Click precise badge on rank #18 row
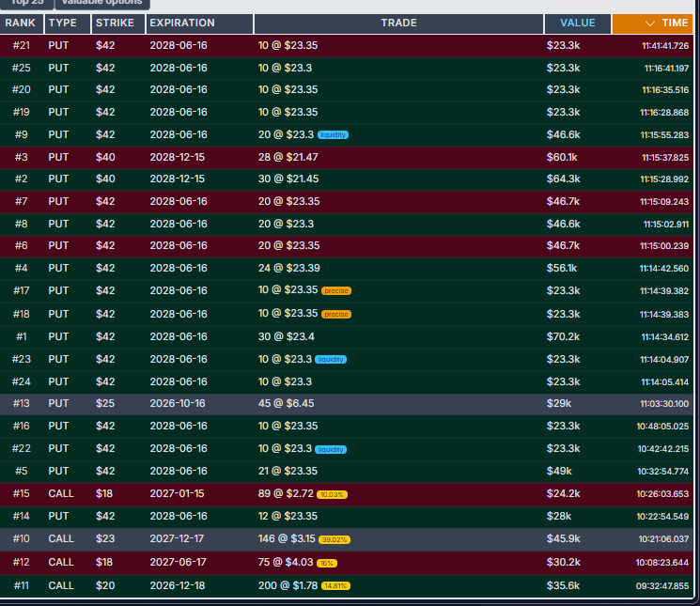 point(336,314)
